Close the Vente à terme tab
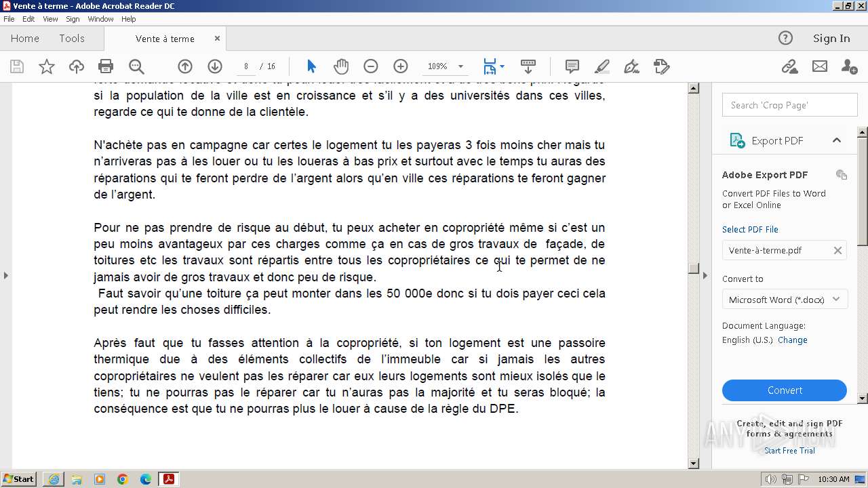The width and height of the screenshot is (868, 488). [x=217, y=39]
